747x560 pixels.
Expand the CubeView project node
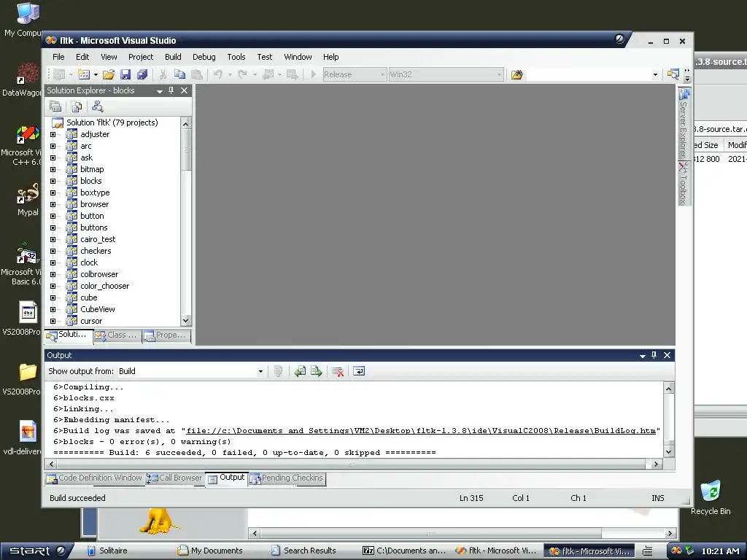53,309
